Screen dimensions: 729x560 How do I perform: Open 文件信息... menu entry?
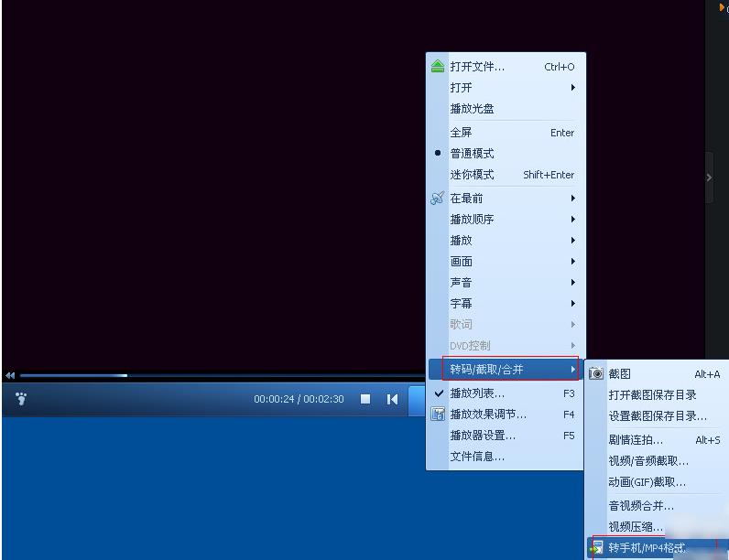click(506, 457)
